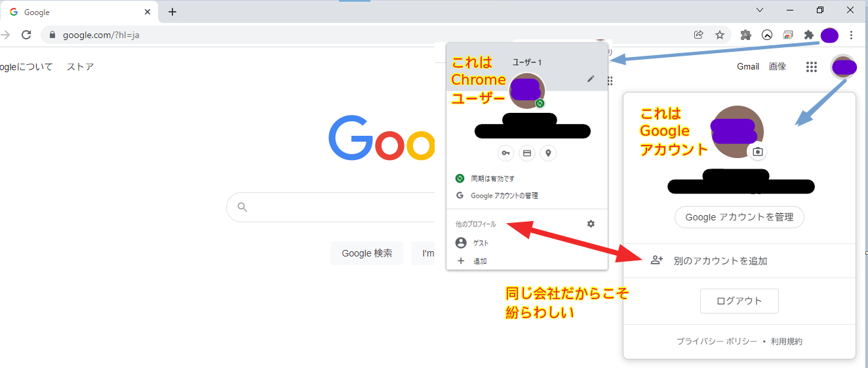Click the addresses location pin icon

tap(548, 153)
